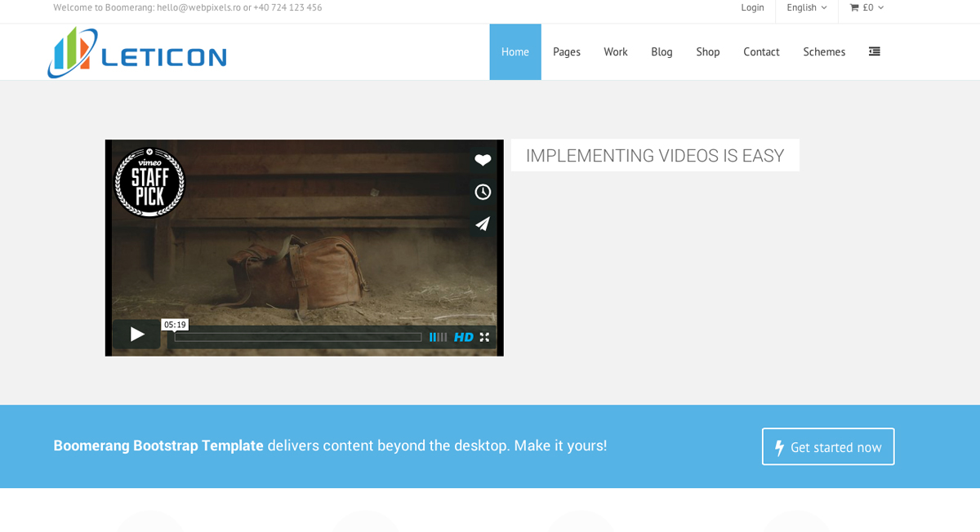Click the Implementing Videos Is Easy heading

click(655, 155)
